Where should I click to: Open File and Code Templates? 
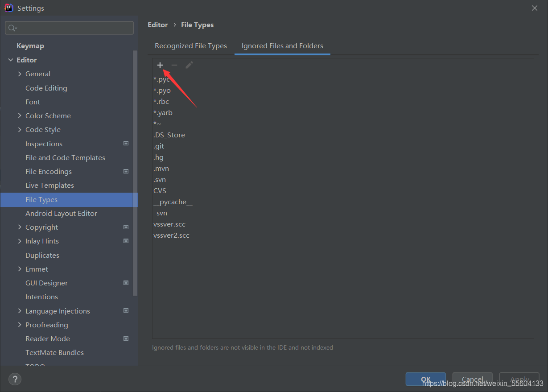[66, 157]
